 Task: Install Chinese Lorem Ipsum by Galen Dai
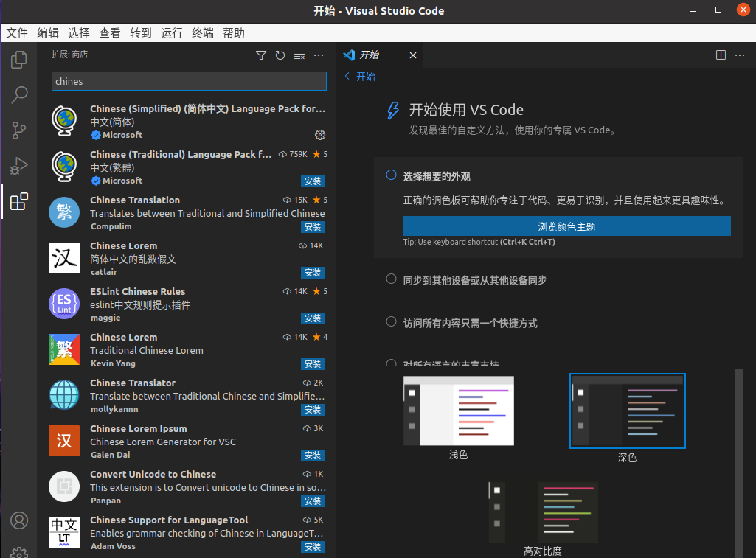coord(313,456)
